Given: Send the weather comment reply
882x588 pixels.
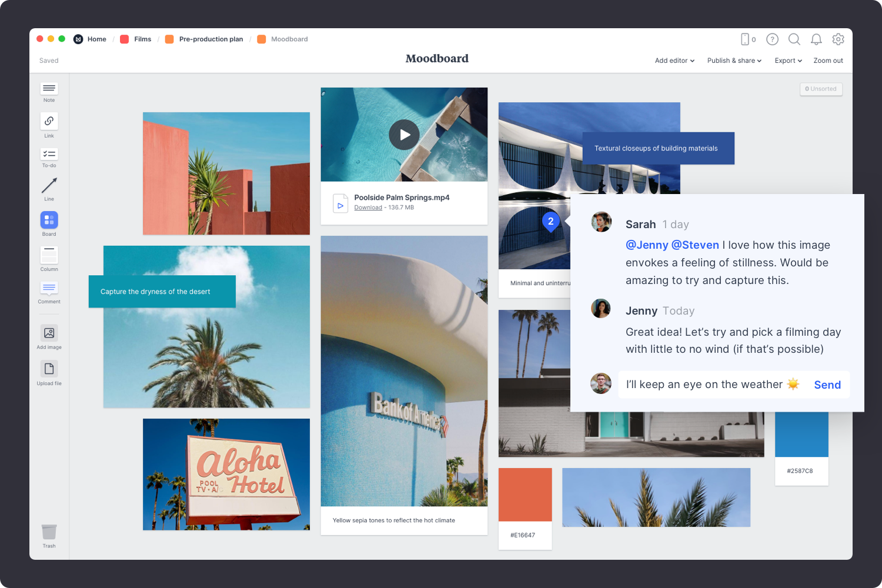Looking at the screenshot, I should [827, 385].
